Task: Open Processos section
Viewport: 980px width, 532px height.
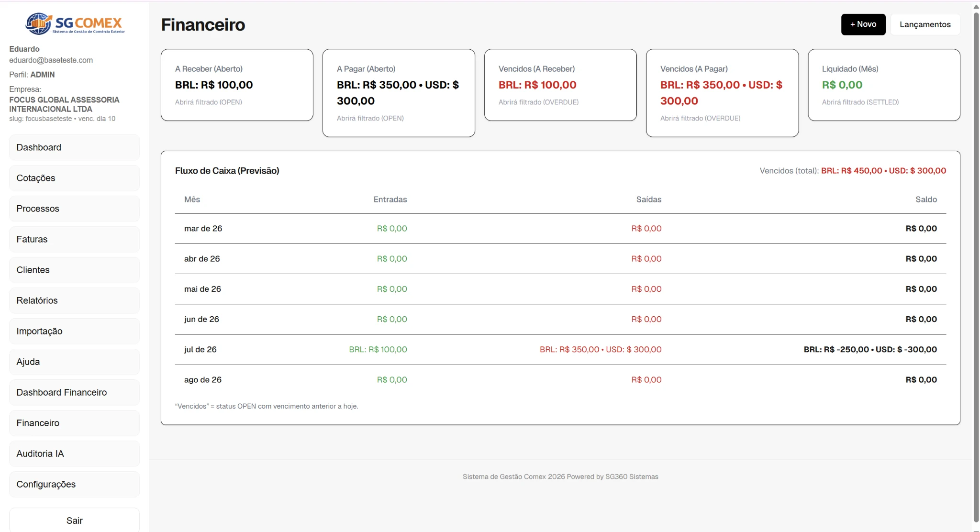Action: (x=74, y=209)
